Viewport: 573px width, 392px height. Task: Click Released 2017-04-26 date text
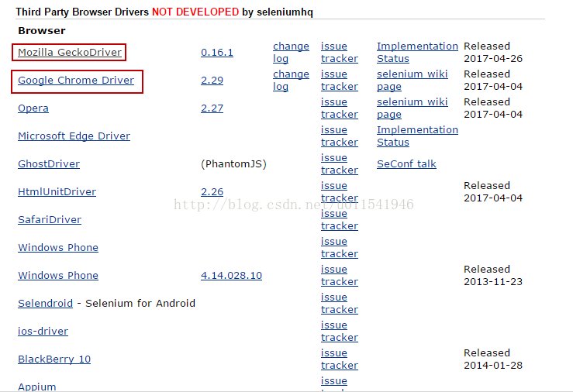tap(493, 52)
